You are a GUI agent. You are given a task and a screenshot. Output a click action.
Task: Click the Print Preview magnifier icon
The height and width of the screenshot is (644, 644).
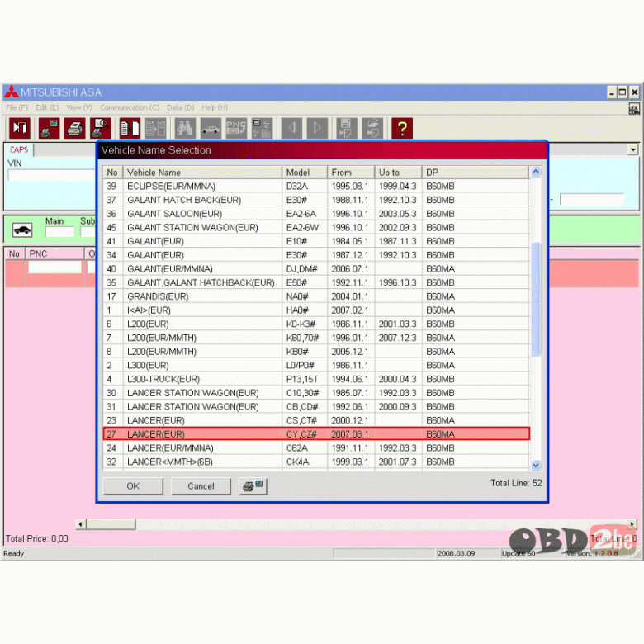point(101,128)
